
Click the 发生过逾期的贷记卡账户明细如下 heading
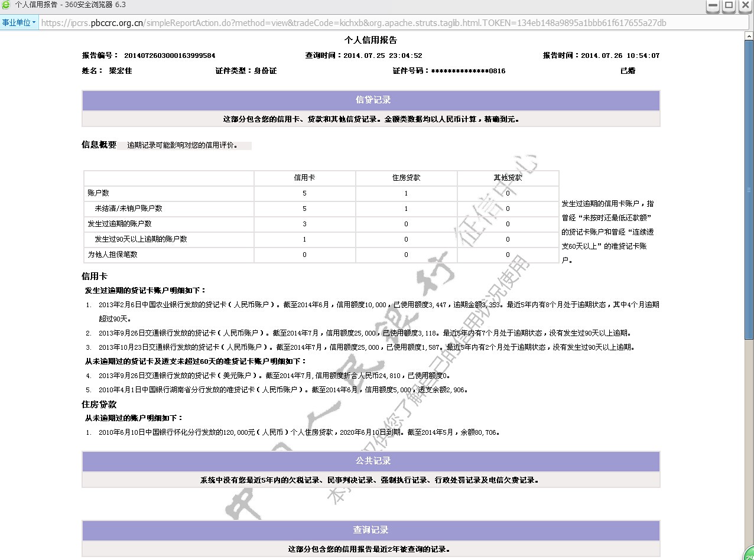[146, 291]
